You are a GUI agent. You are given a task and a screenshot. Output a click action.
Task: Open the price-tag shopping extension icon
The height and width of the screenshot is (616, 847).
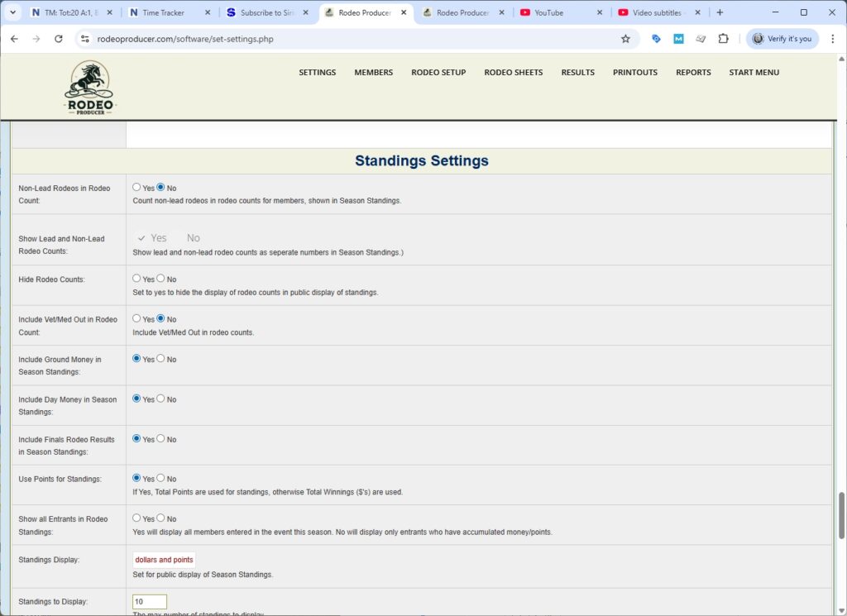pyautogui.click(x=656, y=38)
